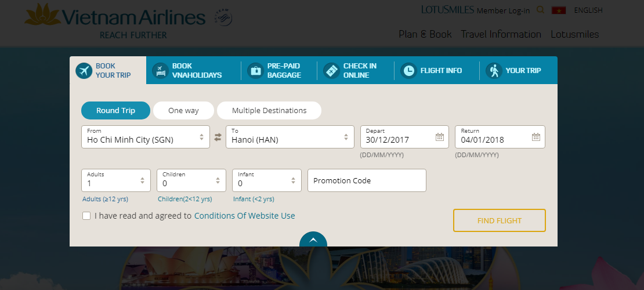The image size is (644, 290).
Task: Switch to the Pre-Paid Baggage tab
Action: [274, 71]
